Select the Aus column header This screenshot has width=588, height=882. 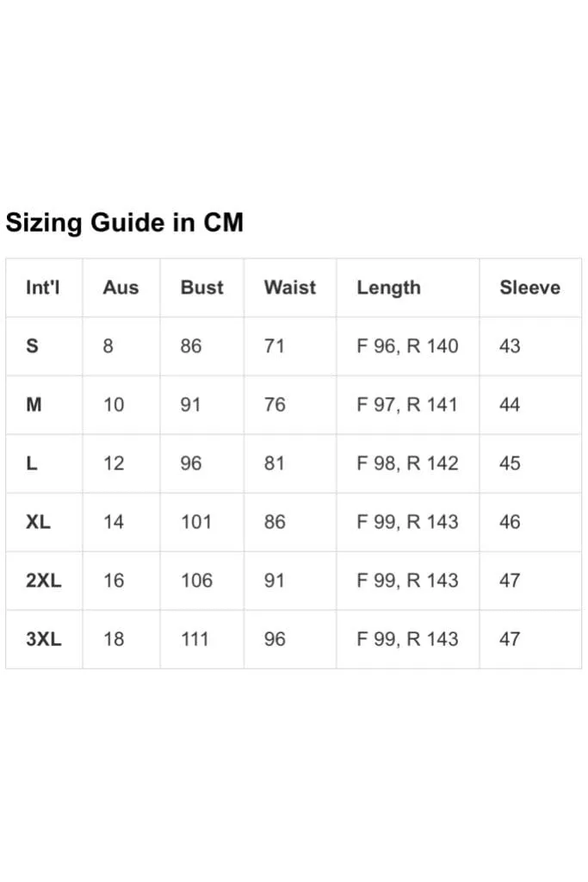coord(121,288)
